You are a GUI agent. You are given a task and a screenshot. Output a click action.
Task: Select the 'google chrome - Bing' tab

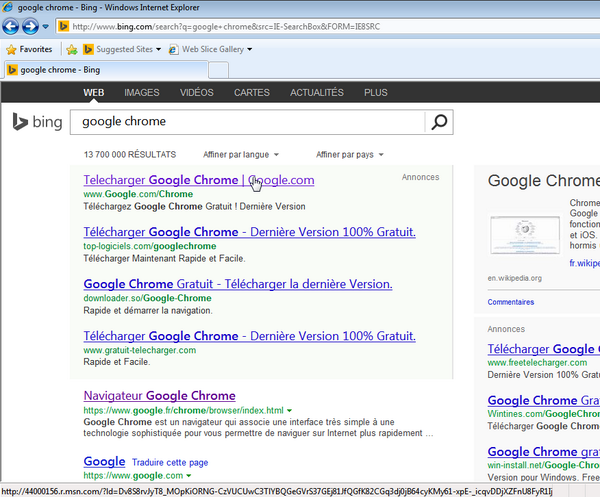coord(107,70)
